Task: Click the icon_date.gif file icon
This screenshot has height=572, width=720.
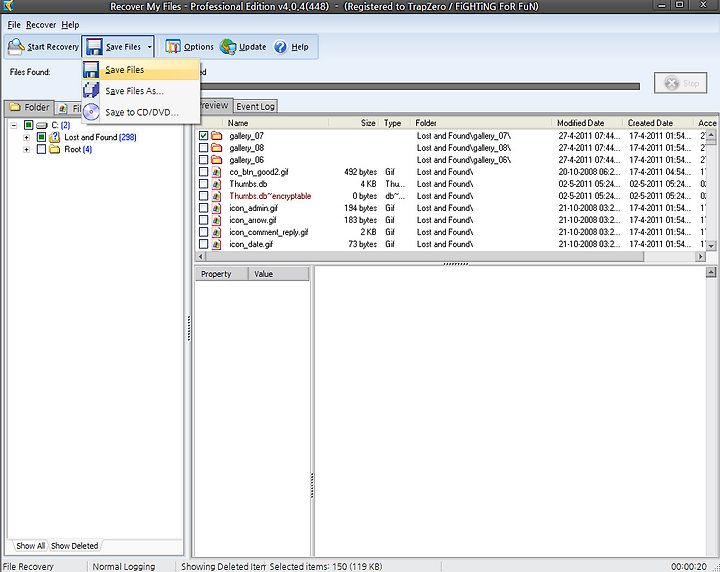Action: click(x=217, y=244)
